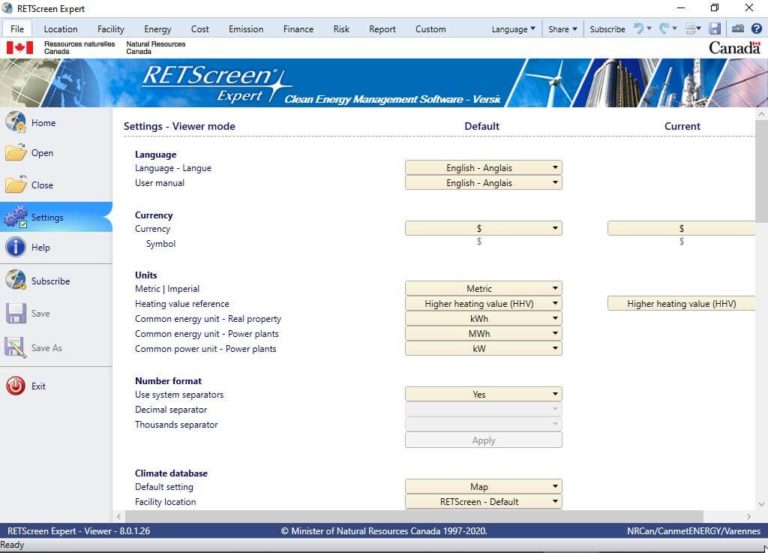Screen dimensions: 768x553
Task: Click the Save As icon
Action: 15,347
